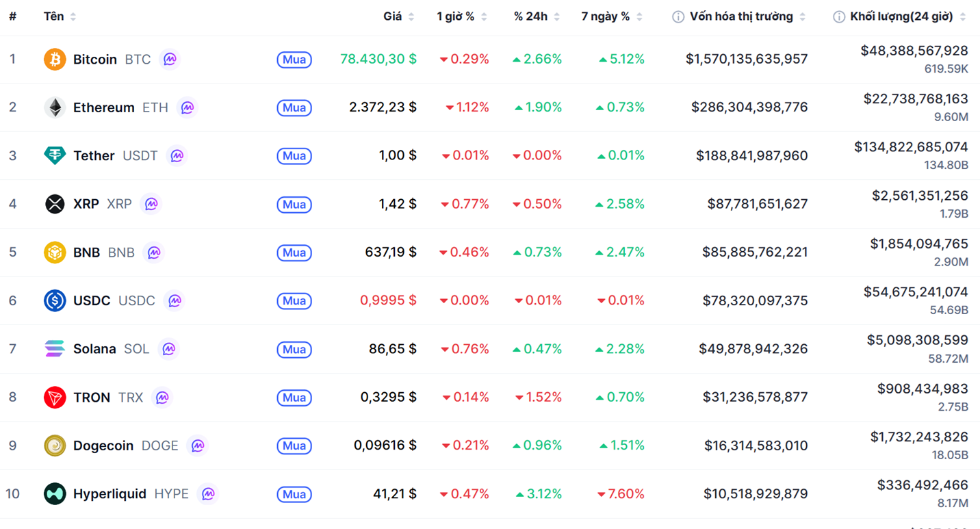
Task: Open the purple chart badge next to BTC
Action: pos(170,60)
